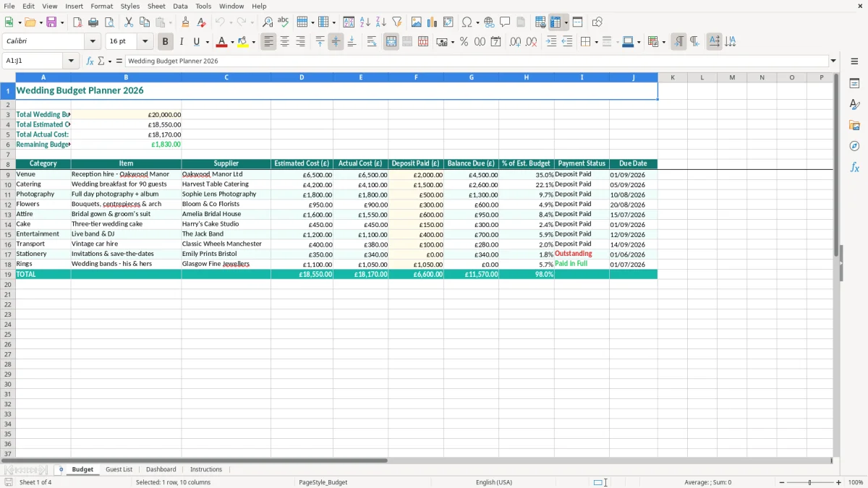Switch to the Instructions sheet tab

[206, 469]
